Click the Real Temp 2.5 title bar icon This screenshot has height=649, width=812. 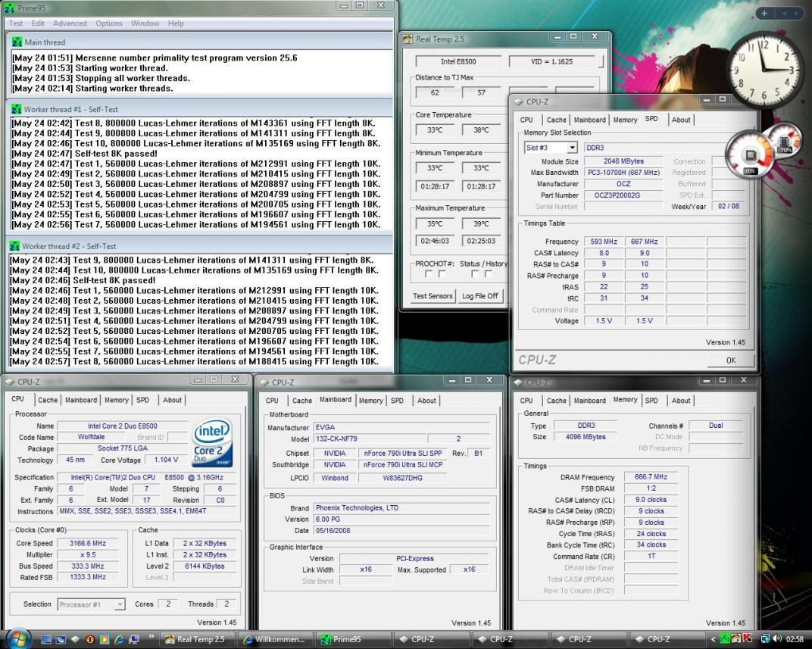click(408, 39)
